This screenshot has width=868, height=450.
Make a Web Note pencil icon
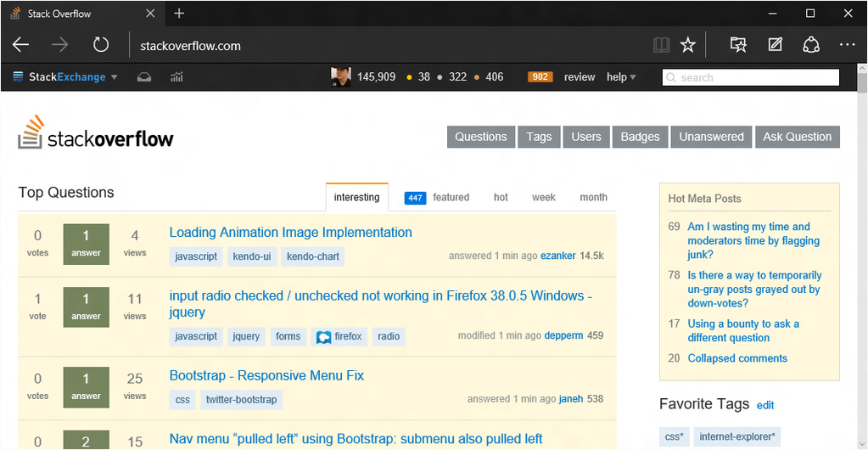(775, 45)
